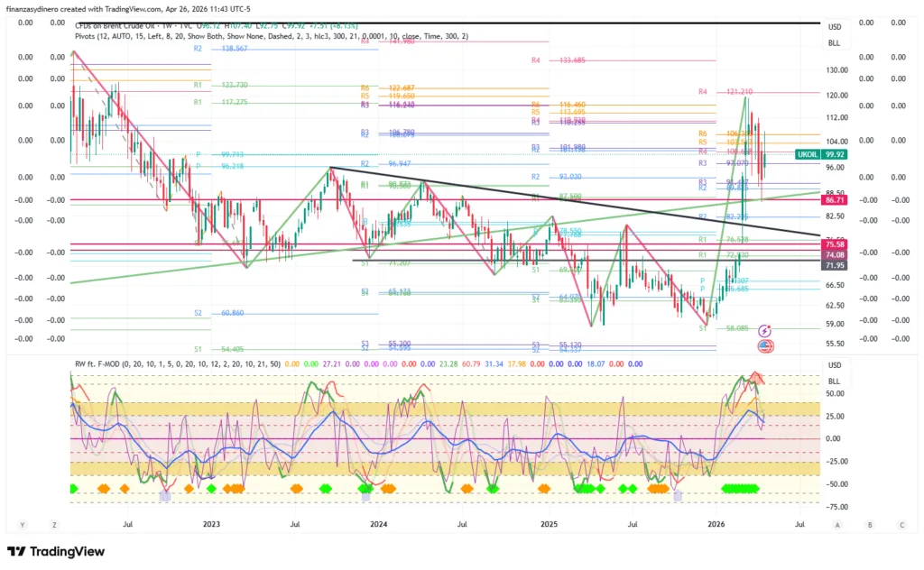This screenshot has width=924, height=570.
Task: Click the circled B icon at bottom right
Action: (870, 524)
